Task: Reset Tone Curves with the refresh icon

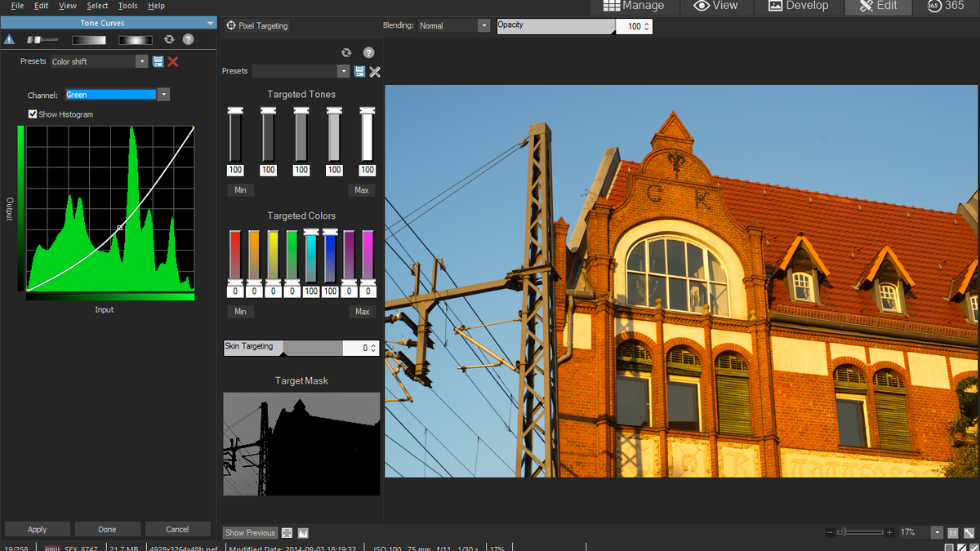Action: [x=169, y=39]
